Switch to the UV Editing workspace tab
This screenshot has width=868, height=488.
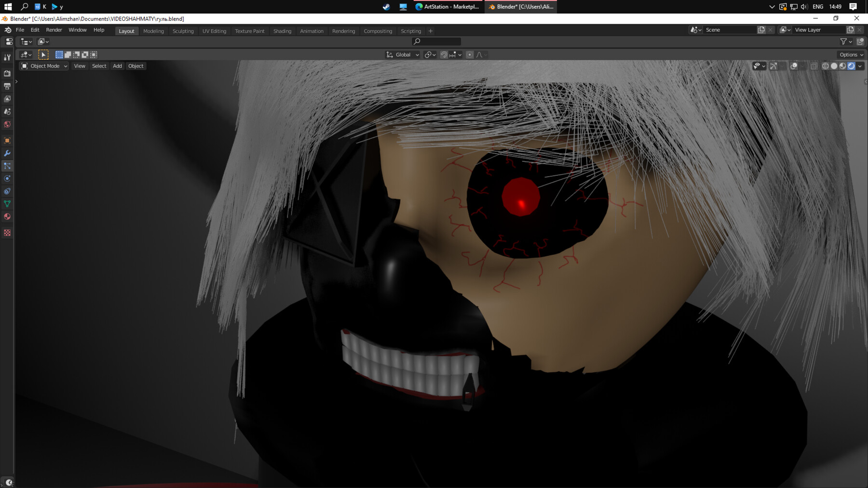click(214, 31)
